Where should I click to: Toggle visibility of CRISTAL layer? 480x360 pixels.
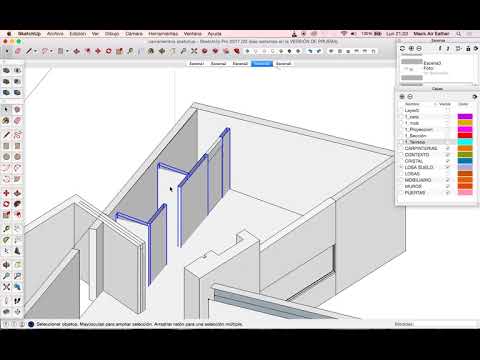(447, 161)
